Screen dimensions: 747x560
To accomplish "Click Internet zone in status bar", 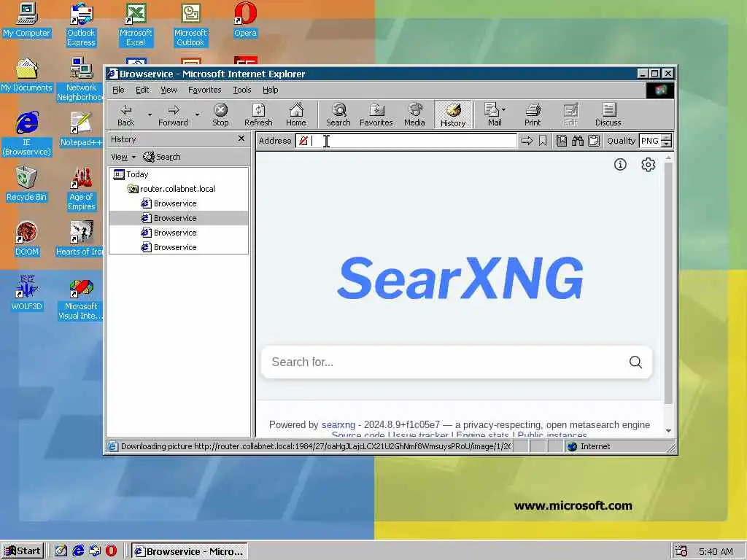I will tap(589, 447).
